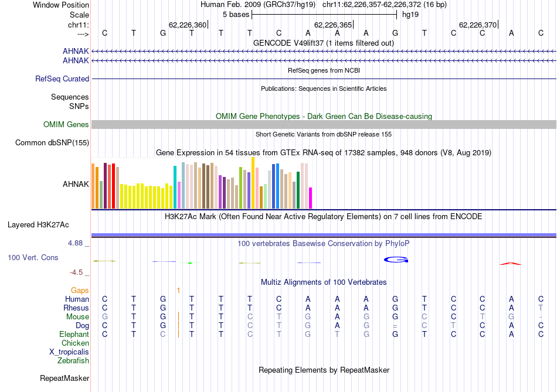Click the RefSeq genes from NCBI title
557x392 pixels.
point(324,70)
